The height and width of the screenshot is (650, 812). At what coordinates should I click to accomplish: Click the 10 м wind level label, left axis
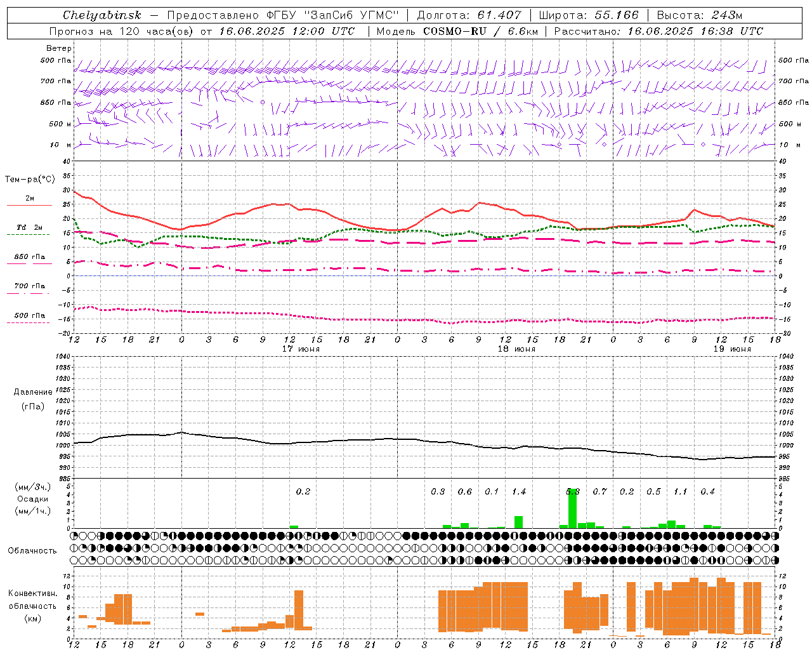(61, 145)
